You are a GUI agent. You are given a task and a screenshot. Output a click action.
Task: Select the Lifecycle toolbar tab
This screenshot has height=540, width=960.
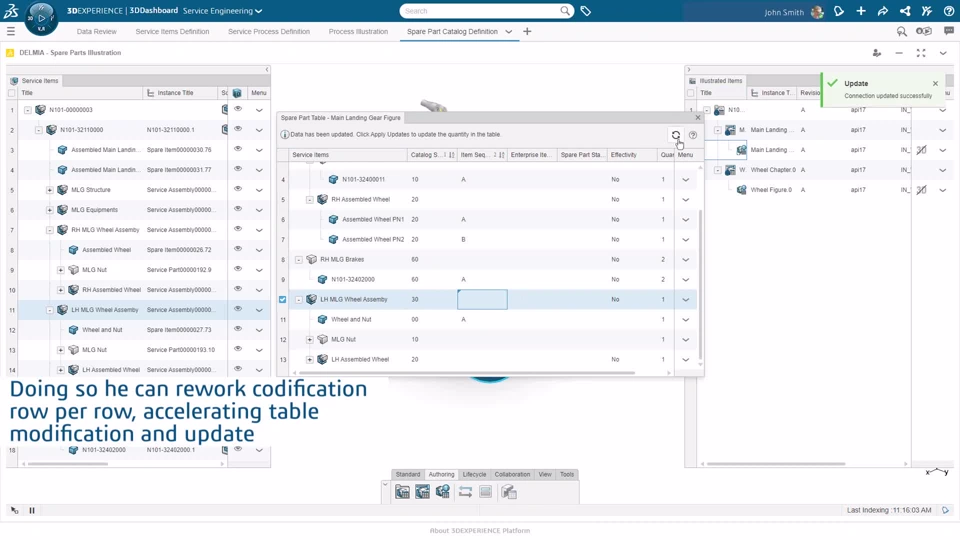[x=474, y=474]
